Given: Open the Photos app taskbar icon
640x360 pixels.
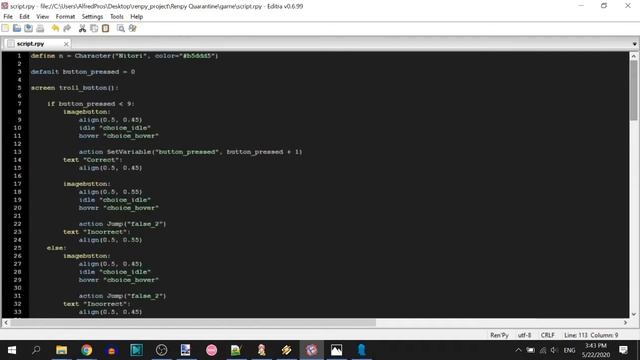Looking at the screenshot, I should [x=336, y=350].
